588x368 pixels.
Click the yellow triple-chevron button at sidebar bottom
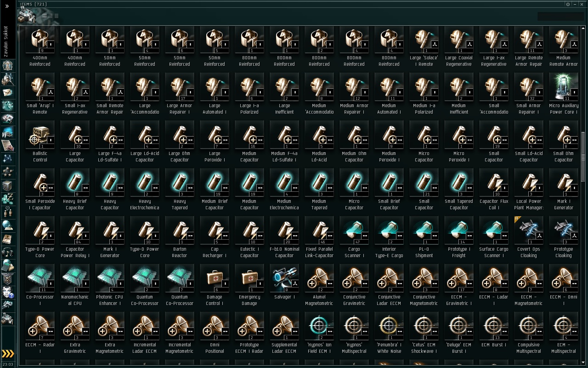click(8, 354)
